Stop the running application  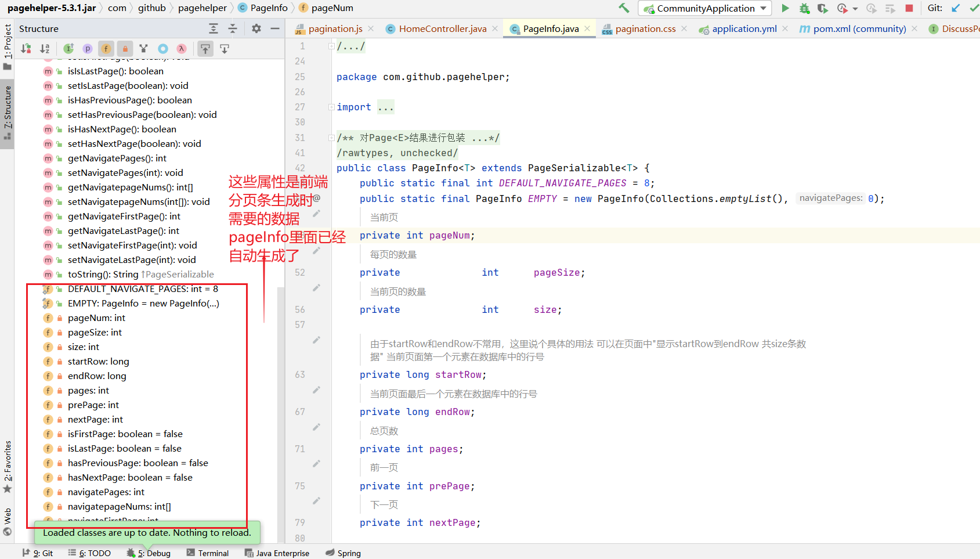[909, 8]
